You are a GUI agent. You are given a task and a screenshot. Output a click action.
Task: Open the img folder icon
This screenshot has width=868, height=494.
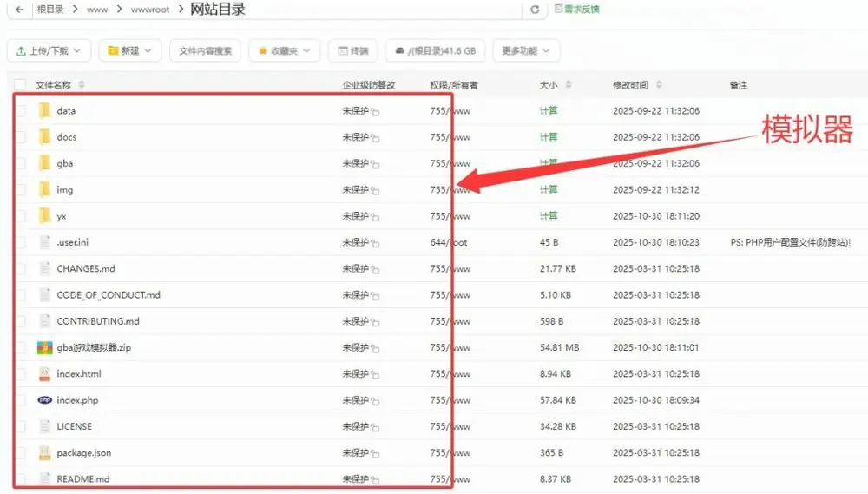point(45,189)
